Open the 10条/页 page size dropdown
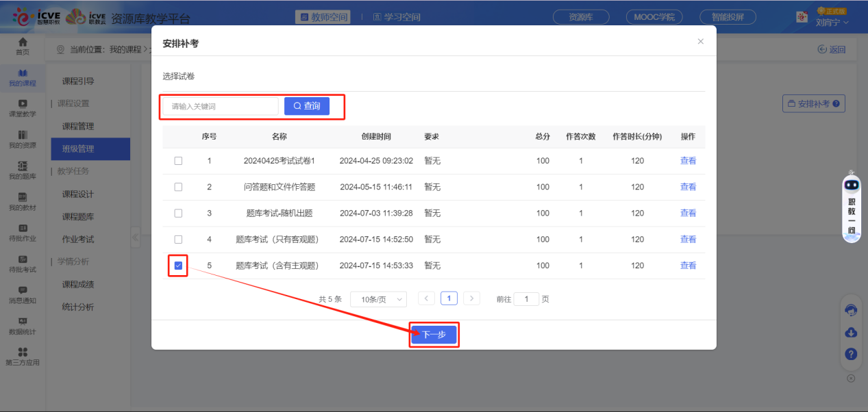 click(x=378, y=299)
